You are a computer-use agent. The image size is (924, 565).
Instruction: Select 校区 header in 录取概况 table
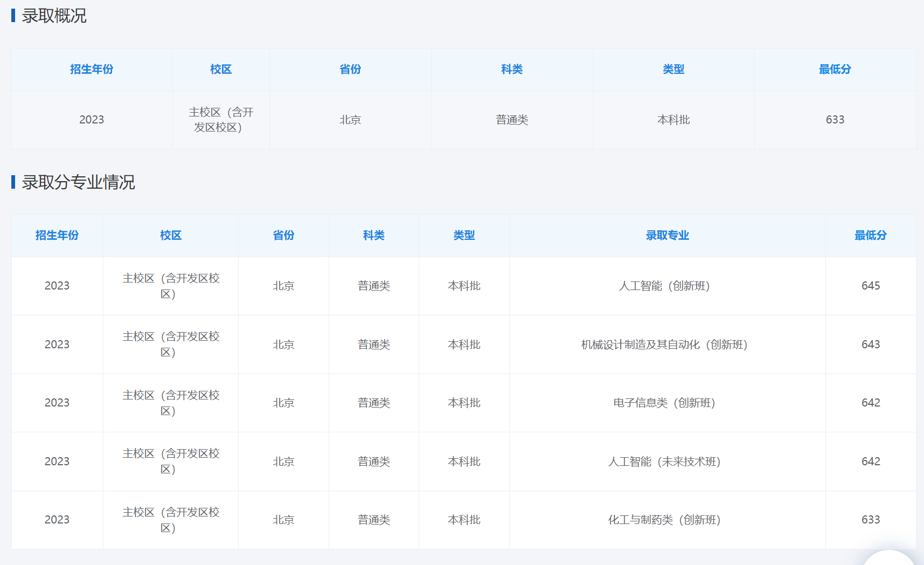(x=221, y=70)
